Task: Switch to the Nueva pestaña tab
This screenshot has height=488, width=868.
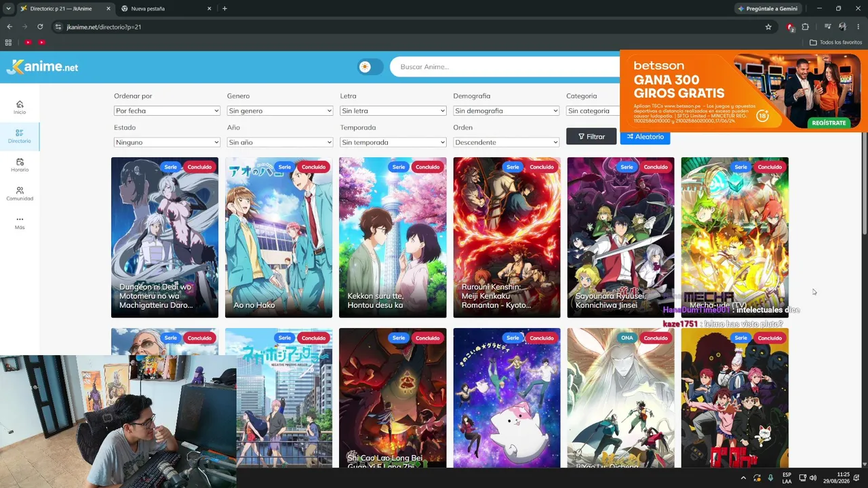Action: 166,9
